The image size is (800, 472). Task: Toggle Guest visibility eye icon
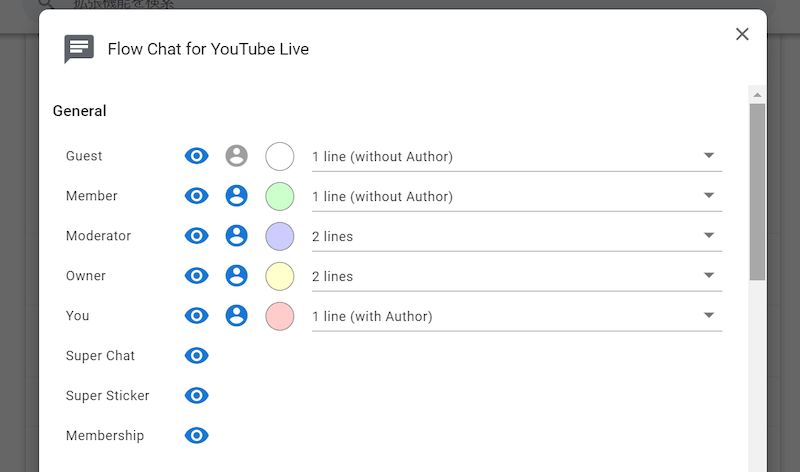(197, 156)
